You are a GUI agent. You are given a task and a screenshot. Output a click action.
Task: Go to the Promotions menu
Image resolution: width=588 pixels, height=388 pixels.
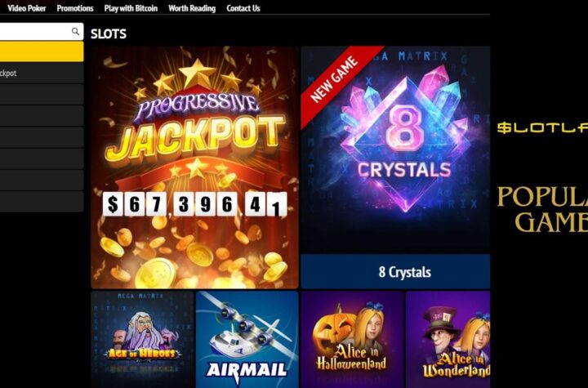click(x=75, y=8)
